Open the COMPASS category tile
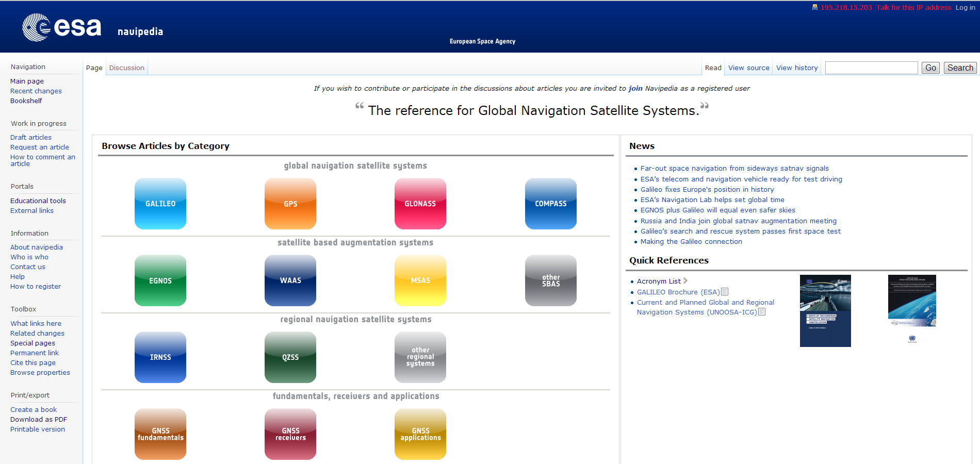The image size is (980, 464). (x=551, y=204)
